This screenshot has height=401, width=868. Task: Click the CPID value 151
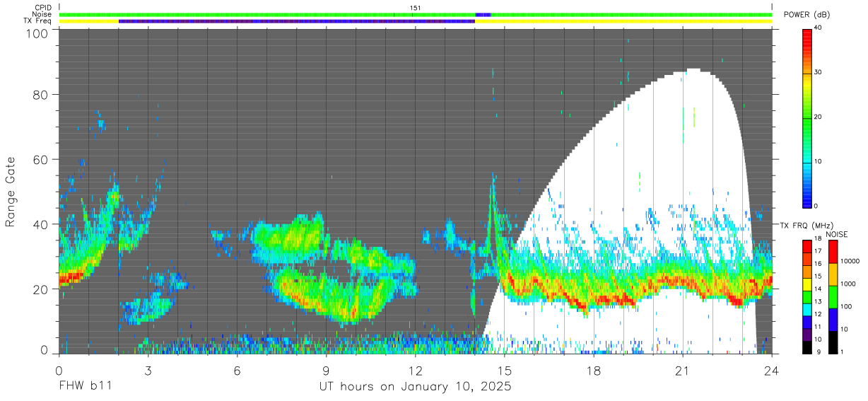click(415, 8)
